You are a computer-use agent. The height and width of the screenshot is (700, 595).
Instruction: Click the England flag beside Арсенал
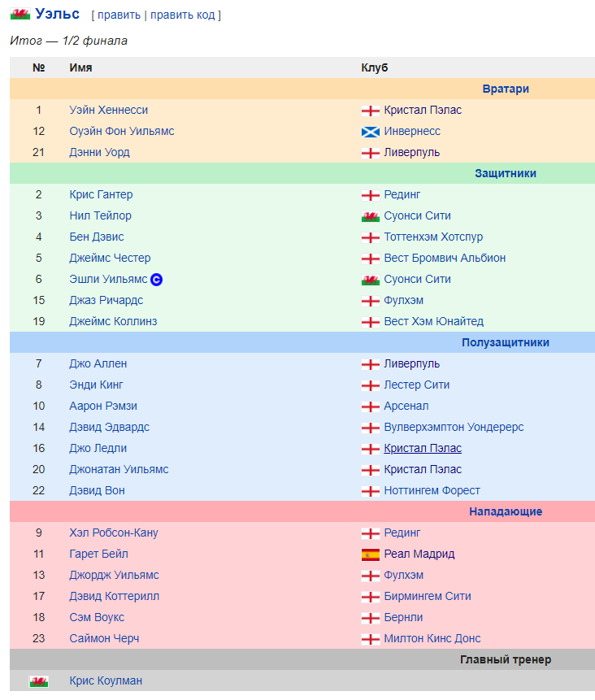click(371, 407)
